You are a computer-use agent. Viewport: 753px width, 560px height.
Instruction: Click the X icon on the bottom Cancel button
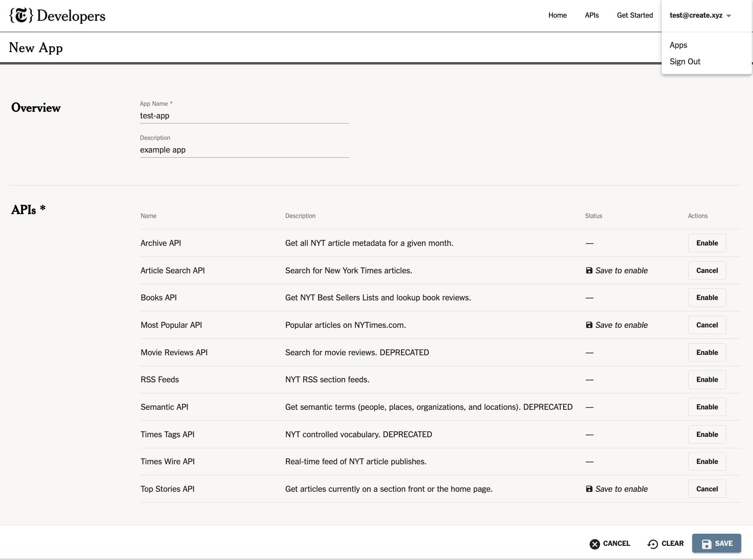595,544
